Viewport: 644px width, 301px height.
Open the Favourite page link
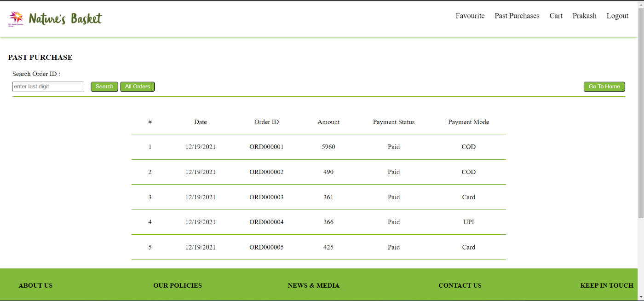[x=470, y=16]
